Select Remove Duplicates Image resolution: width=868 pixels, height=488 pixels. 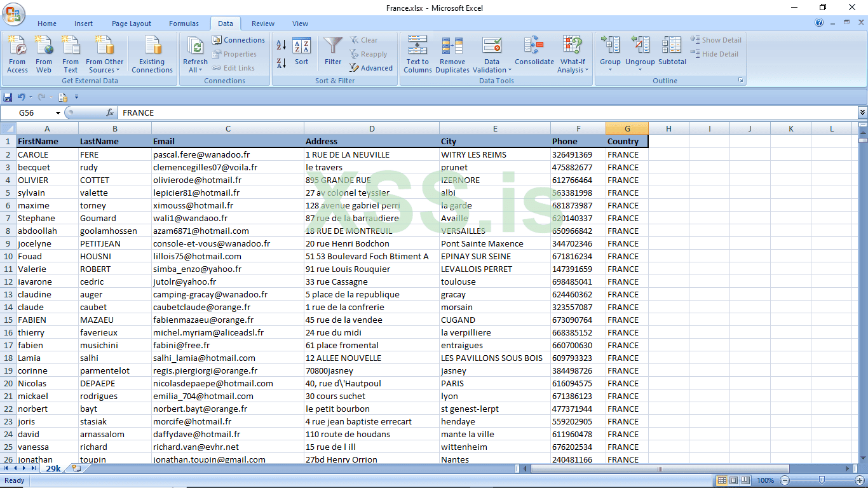452,53
